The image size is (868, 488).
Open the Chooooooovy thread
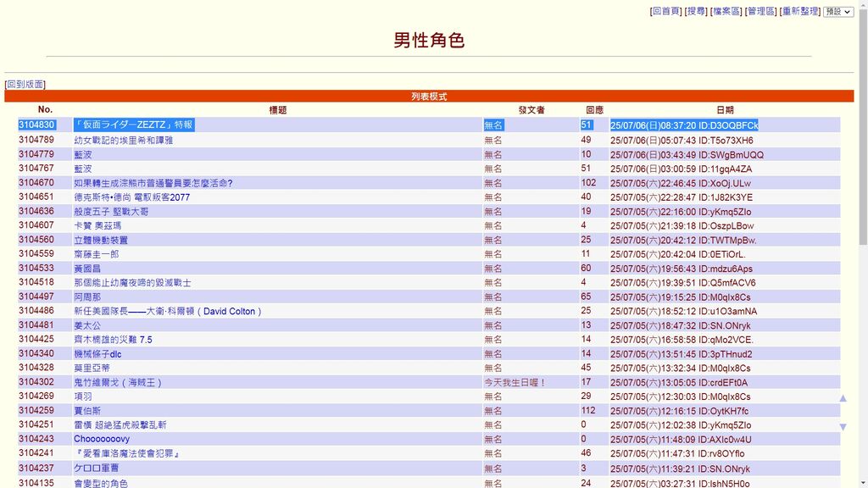[101, 439]
